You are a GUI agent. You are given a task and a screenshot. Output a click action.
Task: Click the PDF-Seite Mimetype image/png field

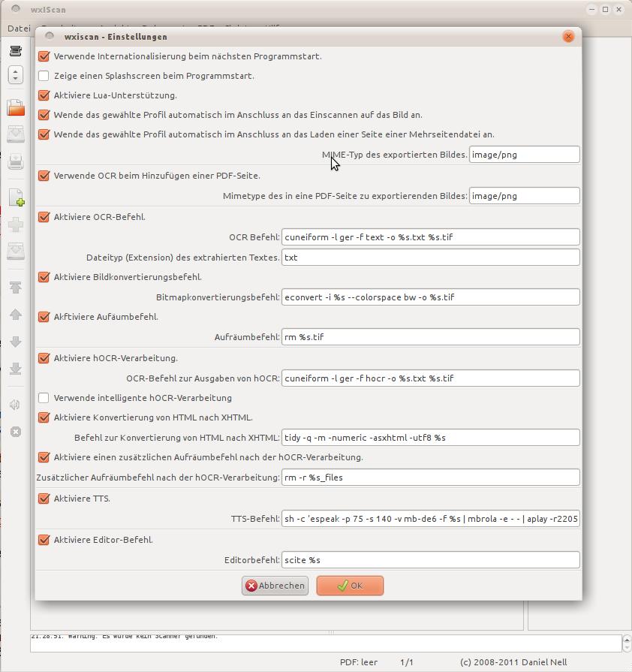coord(525,196)
